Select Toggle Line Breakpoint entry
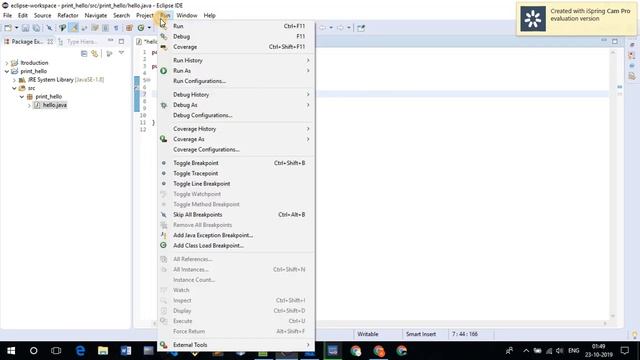 [x=236, y=184]
